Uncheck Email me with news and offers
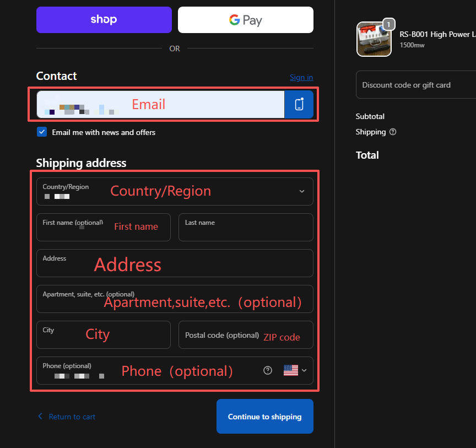 coord(42,132)
